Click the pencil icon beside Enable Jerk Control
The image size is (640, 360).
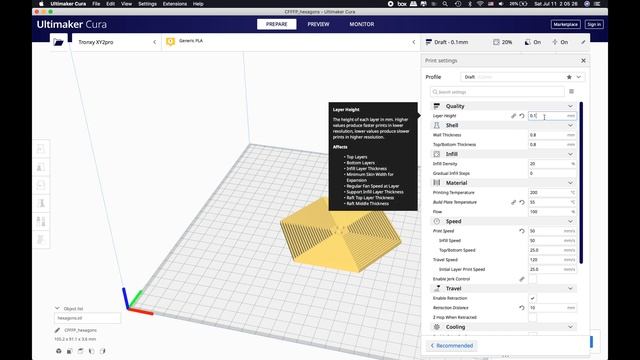tap(522, 279)
